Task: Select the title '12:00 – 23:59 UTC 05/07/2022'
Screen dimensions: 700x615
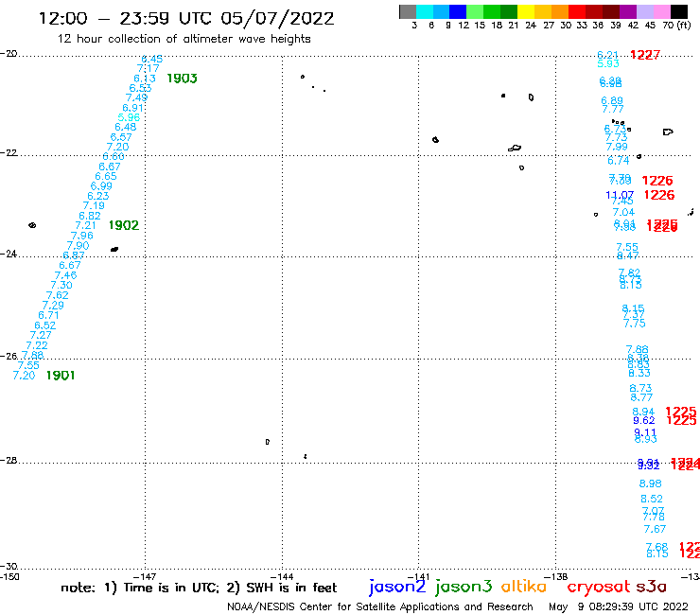Action: point(186,18)
